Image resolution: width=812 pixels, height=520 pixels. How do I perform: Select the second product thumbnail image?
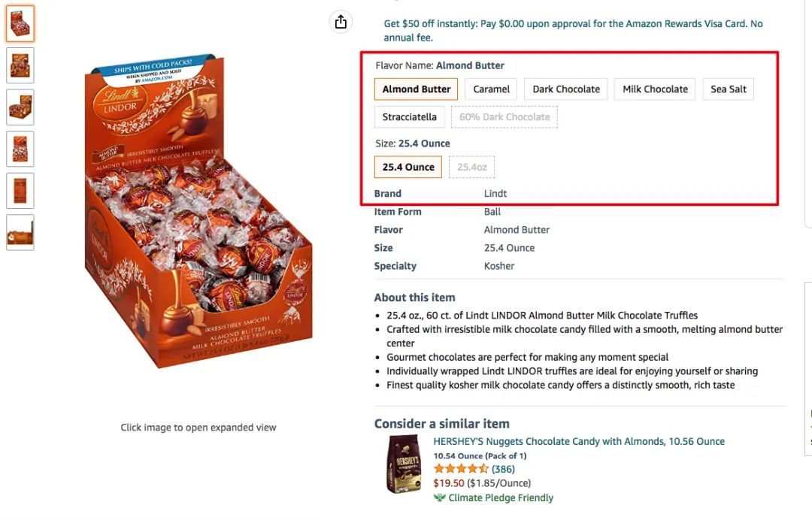[x=20, y=65]
